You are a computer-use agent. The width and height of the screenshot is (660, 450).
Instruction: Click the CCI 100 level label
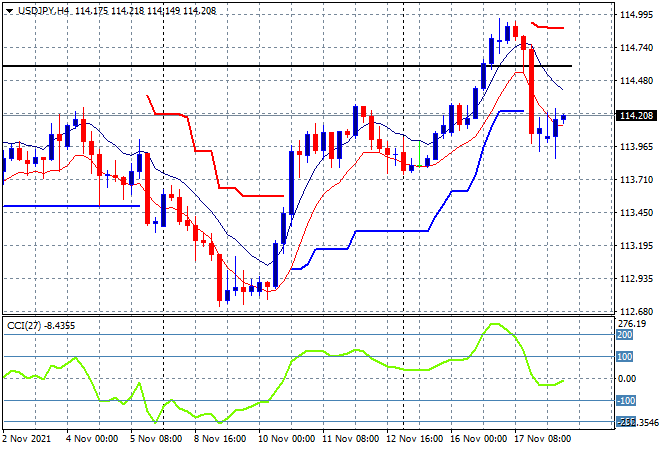click(625, 357)
